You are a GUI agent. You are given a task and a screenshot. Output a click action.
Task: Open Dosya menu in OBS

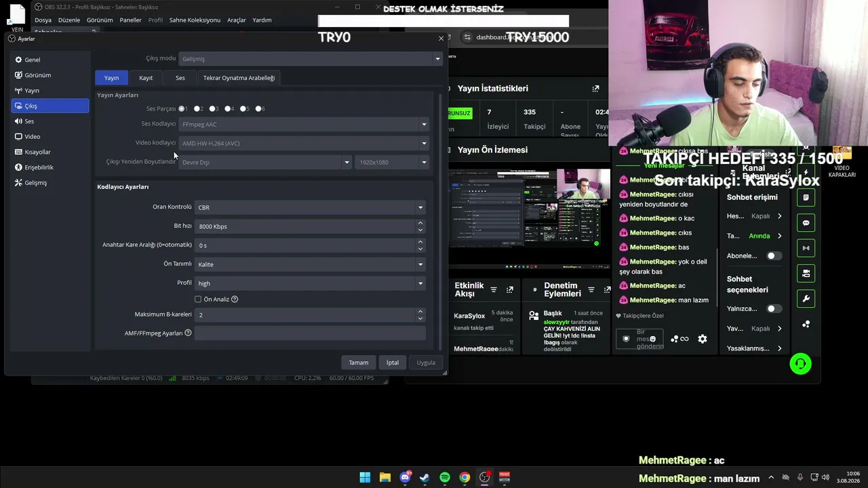(43, 20)
